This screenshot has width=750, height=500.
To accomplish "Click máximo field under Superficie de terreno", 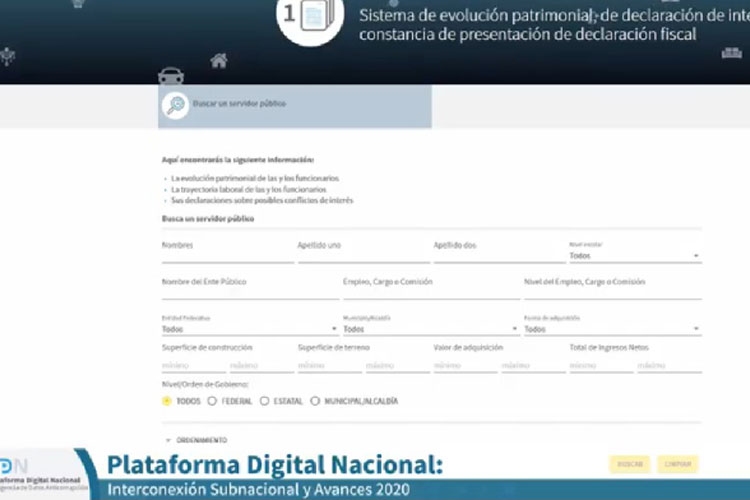I will click(x=397, y=366).
